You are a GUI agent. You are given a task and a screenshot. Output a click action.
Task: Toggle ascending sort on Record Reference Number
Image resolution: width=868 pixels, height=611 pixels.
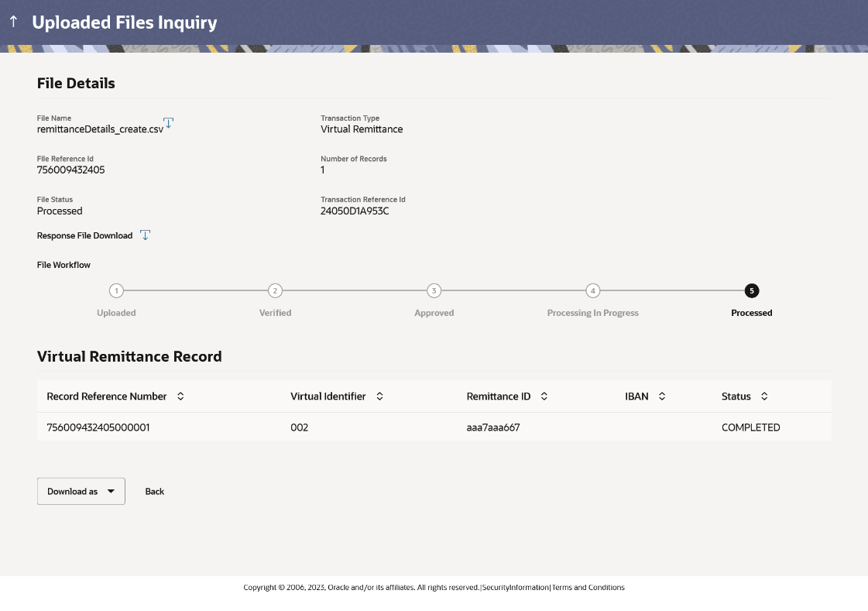click(x=180, y=396)
